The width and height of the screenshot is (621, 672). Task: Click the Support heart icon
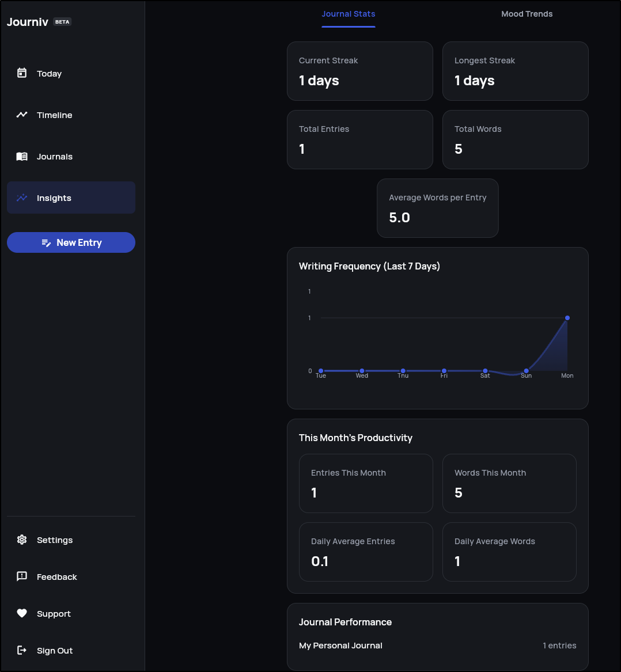coord(22,613)
